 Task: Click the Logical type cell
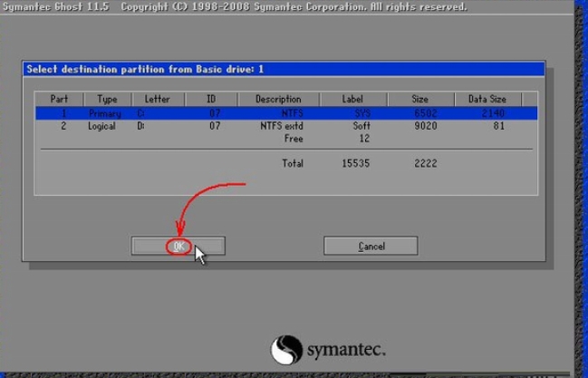(101, 126)
